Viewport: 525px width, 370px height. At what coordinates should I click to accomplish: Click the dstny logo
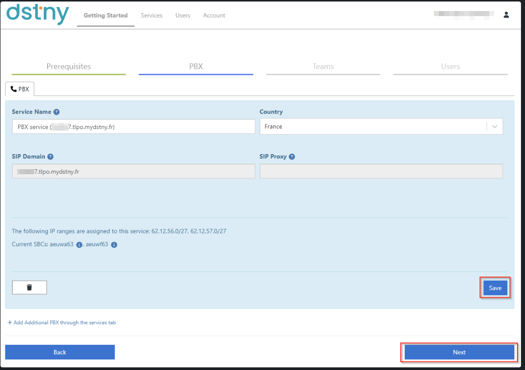[38, 14]
